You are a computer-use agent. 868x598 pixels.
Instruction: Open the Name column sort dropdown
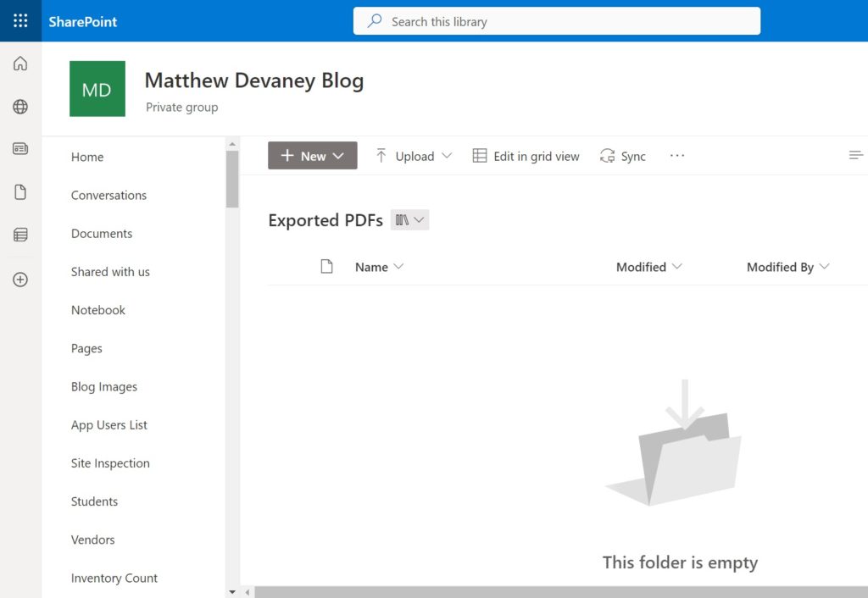pos(379,267)
